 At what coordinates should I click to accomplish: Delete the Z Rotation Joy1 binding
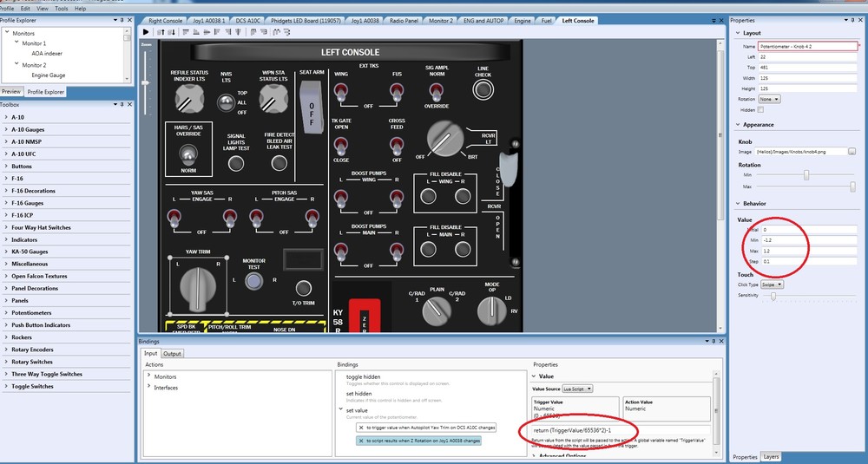361,441
